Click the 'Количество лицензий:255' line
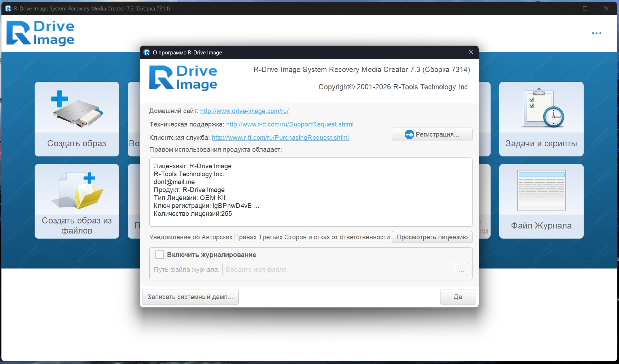Screen dimensions: 619x364 coord(193,214)
